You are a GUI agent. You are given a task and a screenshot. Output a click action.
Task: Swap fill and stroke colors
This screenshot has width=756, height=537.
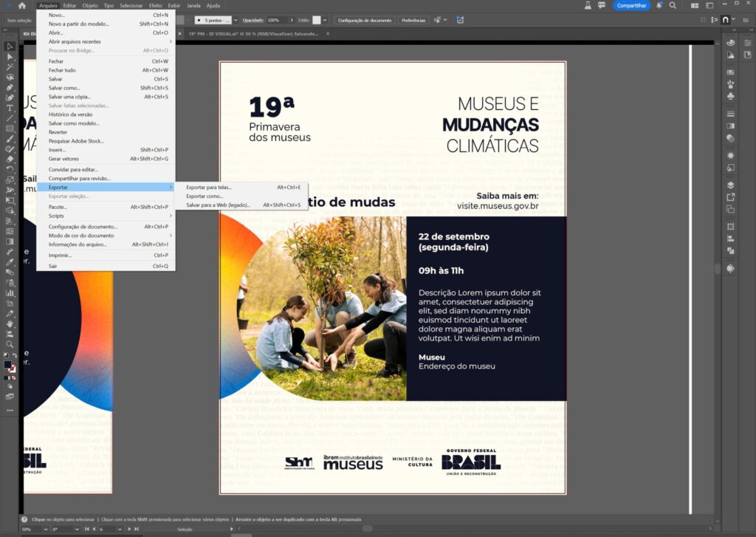pyautogui.click(x=15, y=355)
